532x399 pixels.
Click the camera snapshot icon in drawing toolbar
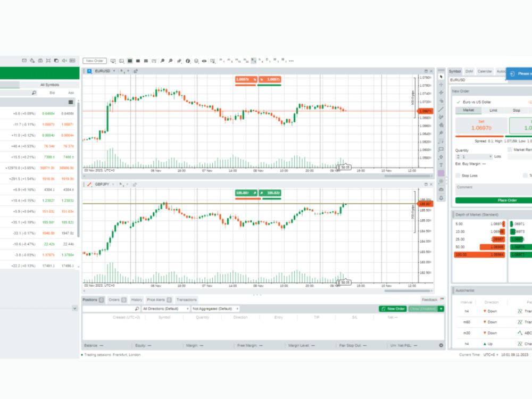[x=441, y=190]
